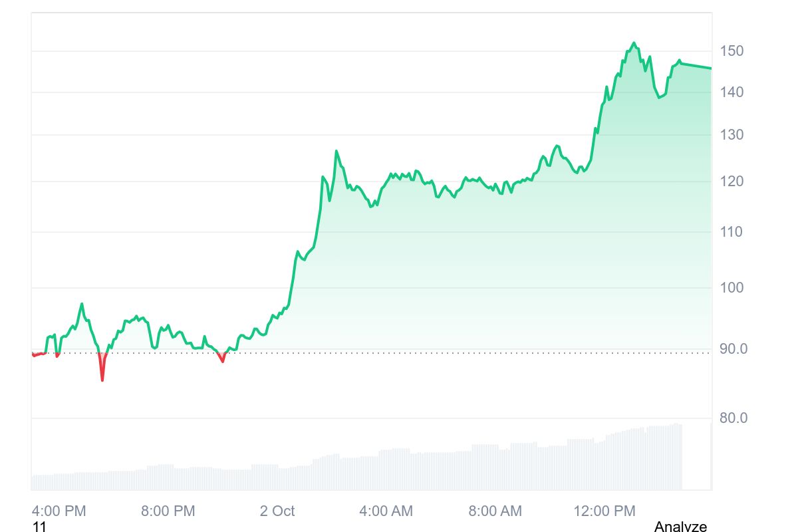
Task: Select the 12:00 PM time axis label
Action: tap(604, 511)
